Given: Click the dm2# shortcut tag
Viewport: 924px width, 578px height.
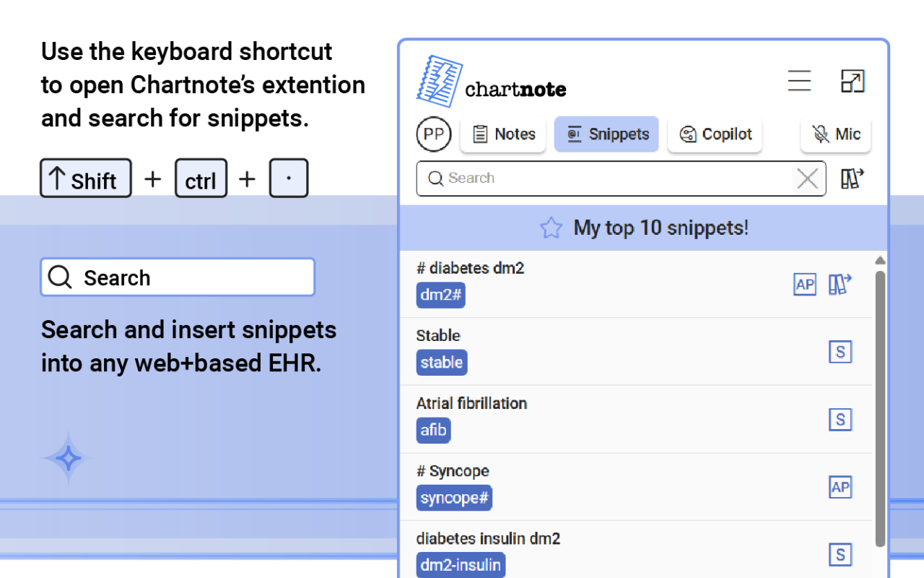Looking at the screenshot, I should click(x=440, y=295).
